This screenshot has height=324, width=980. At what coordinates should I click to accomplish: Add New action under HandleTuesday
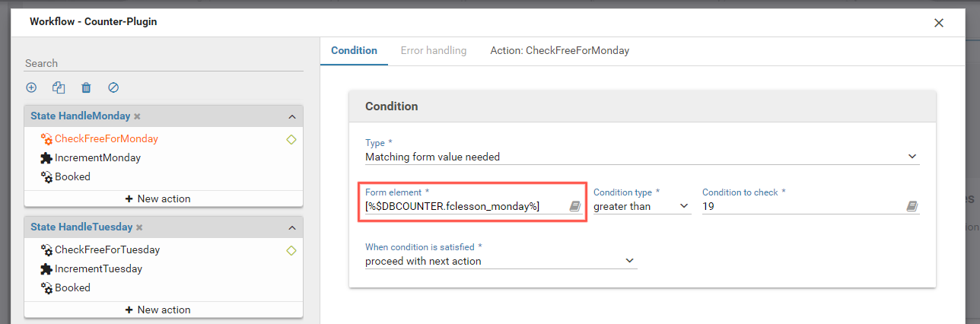pyautogui.click(x=158, y=310)
